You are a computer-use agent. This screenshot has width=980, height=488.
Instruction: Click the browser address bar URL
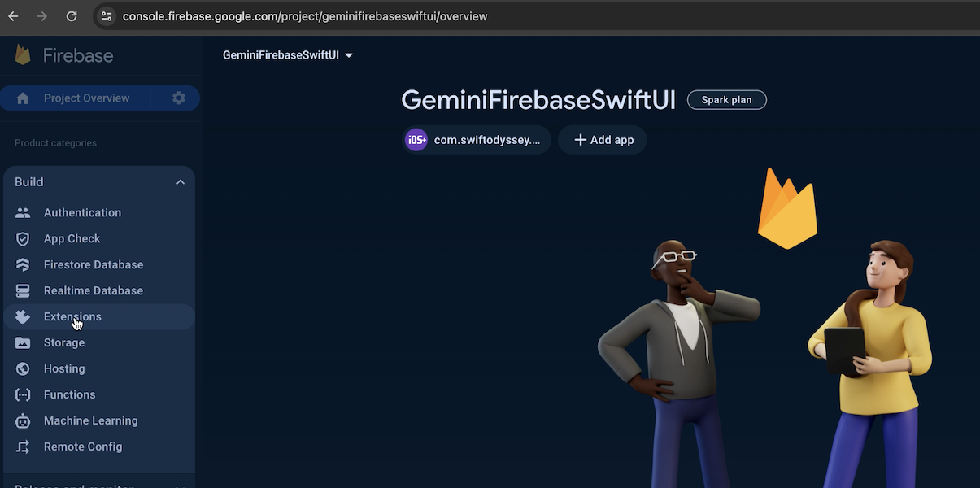305,16
